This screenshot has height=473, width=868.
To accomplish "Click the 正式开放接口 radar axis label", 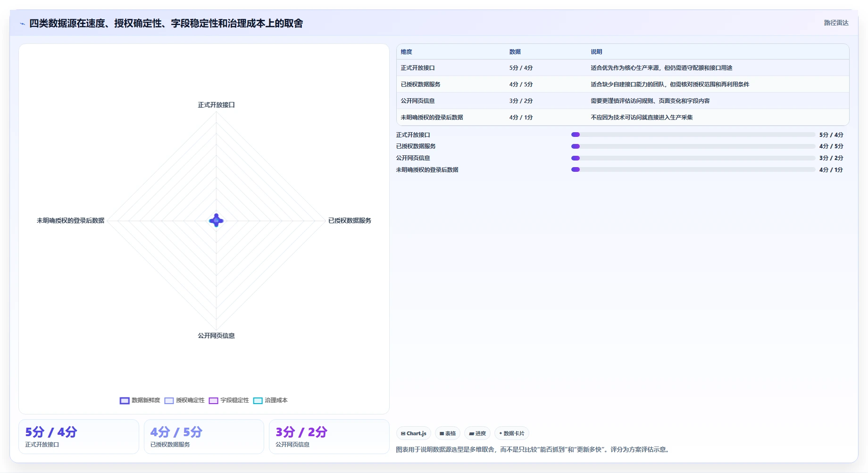I will [x=216, y=105].
